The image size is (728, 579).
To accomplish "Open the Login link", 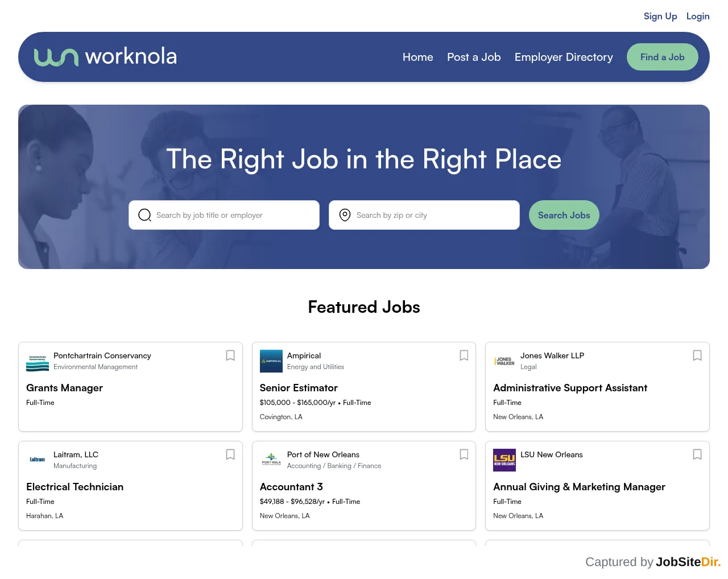I will pyautogui.click(x=698, y=16).
